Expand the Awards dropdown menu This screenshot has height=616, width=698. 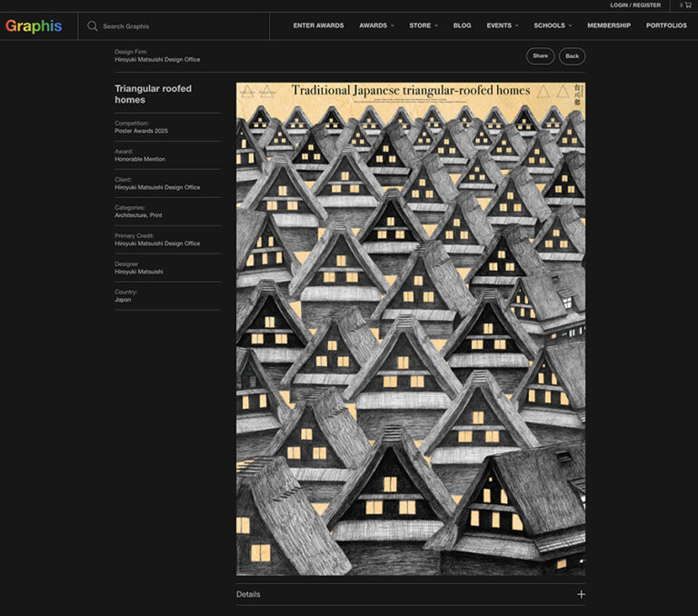pyautogui.click(x=376, y=25)
